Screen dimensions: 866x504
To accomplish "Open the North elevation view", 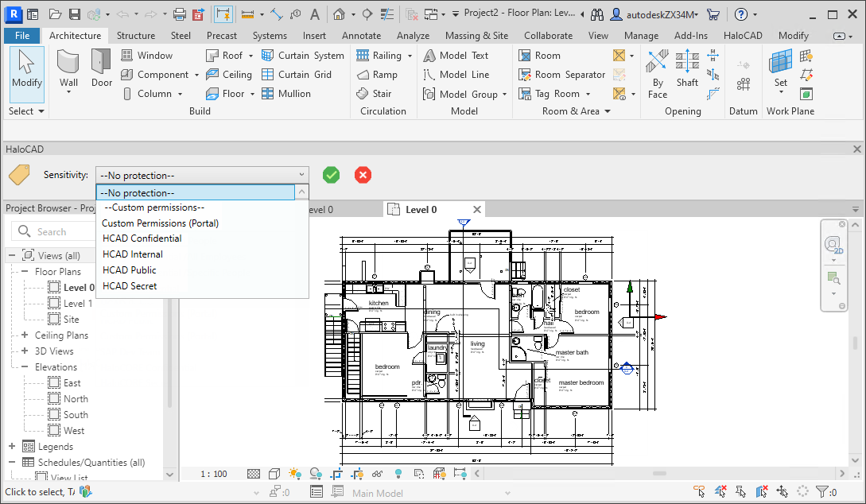I will (x=76, y=399).
